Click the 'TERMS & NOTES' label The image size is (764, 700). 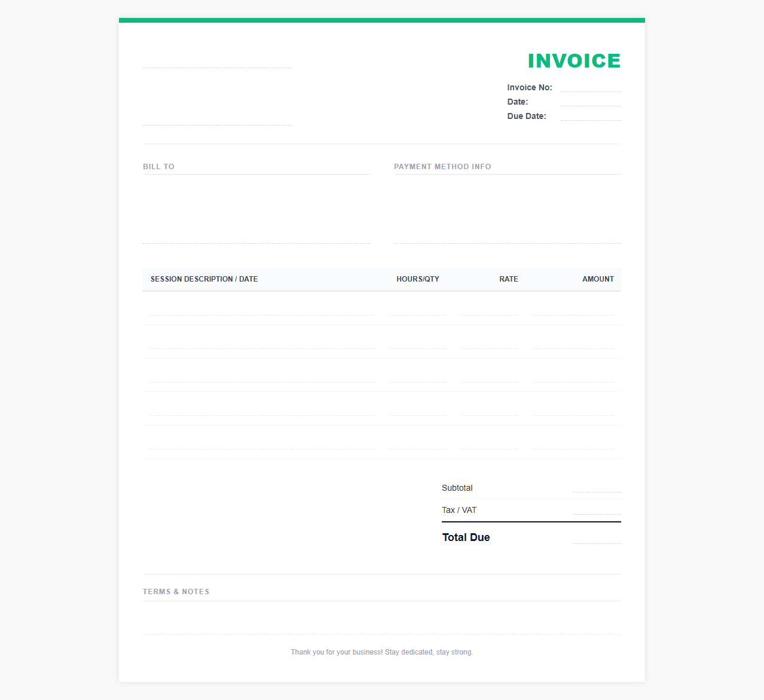pyautogui.click(x=176, y=592)
